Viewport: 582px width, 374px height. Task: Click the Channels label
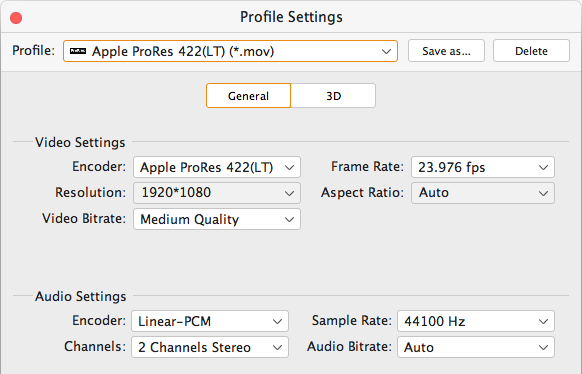tap(95, 347)
